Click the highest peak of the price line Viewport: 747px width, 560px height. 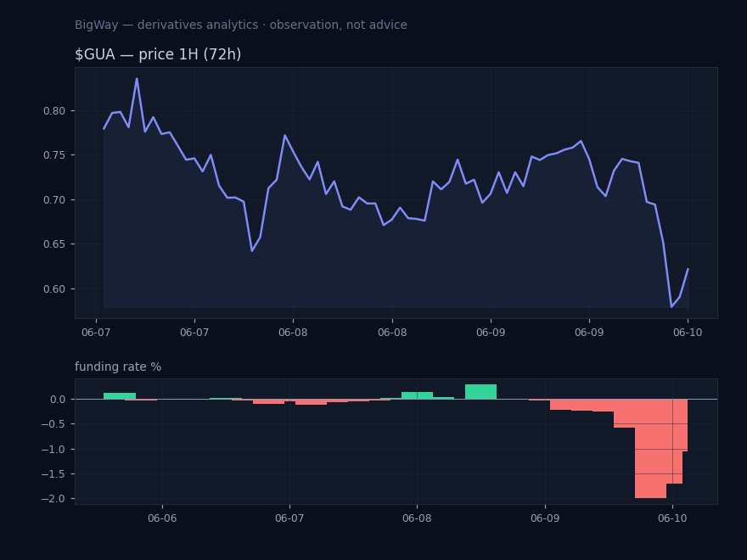click(x=137, y=79)
